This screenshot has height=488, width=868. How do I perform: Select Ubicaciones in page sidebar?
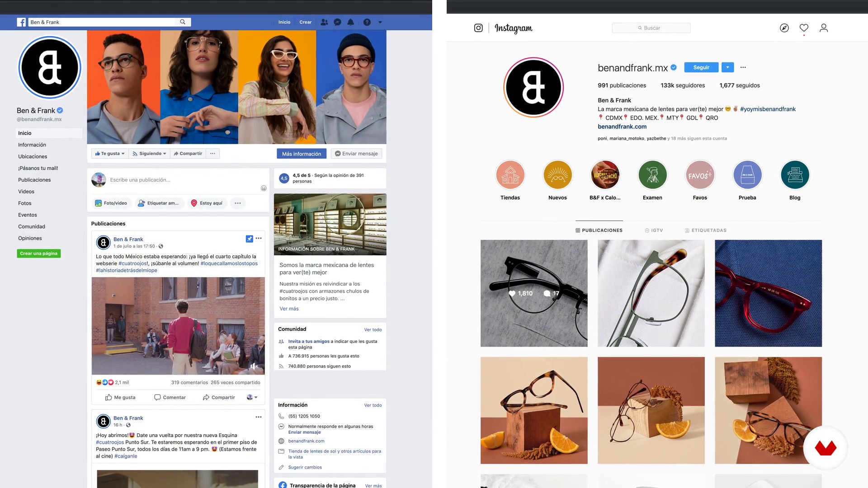33,157
